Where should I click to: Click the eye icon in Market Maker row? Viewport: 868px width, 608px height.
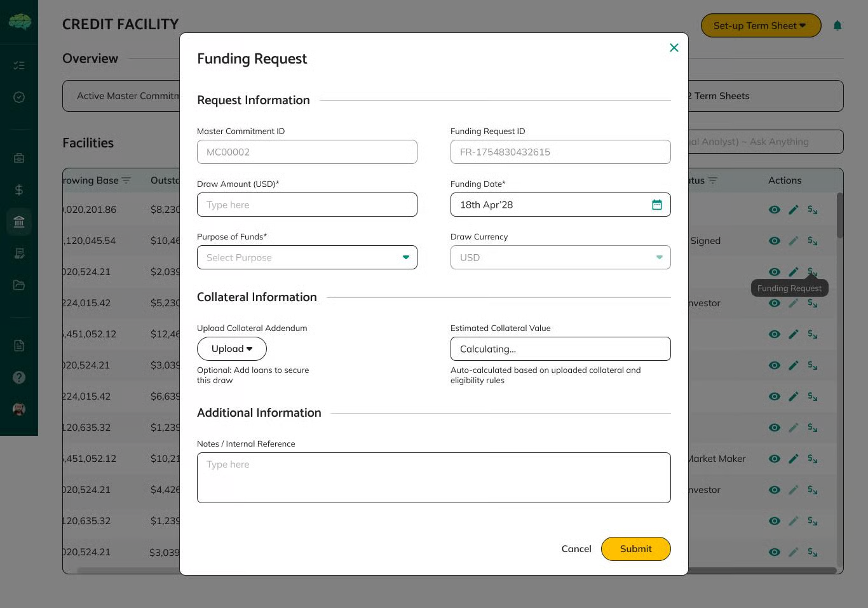click(x=774, y=459)
